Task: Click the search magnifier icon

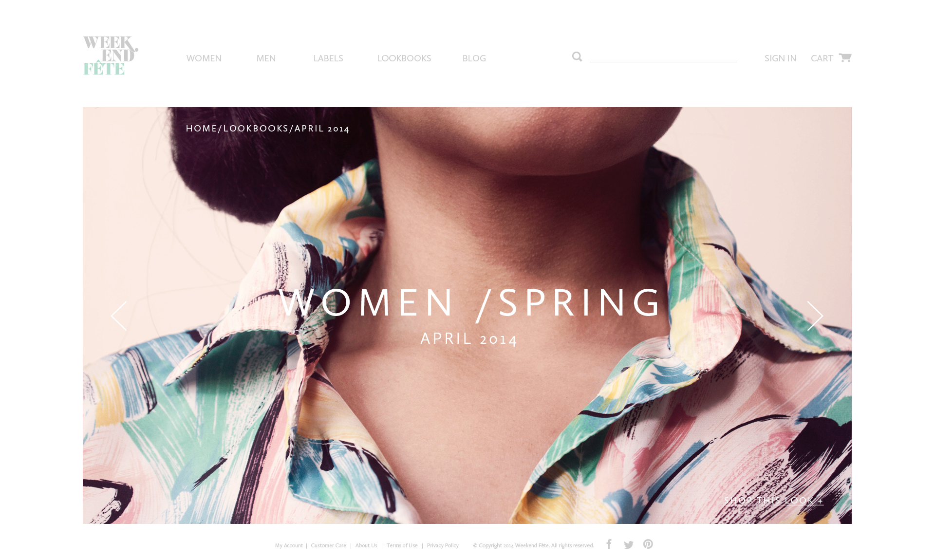Action: click(x=577, y=57)
